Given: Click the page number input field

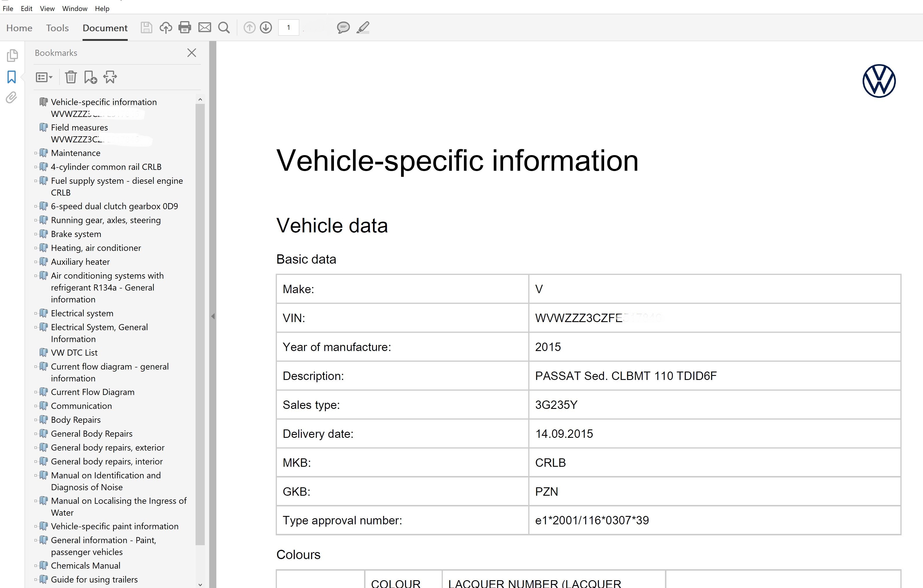Looking at the screenshot, I should pos(288,27).
